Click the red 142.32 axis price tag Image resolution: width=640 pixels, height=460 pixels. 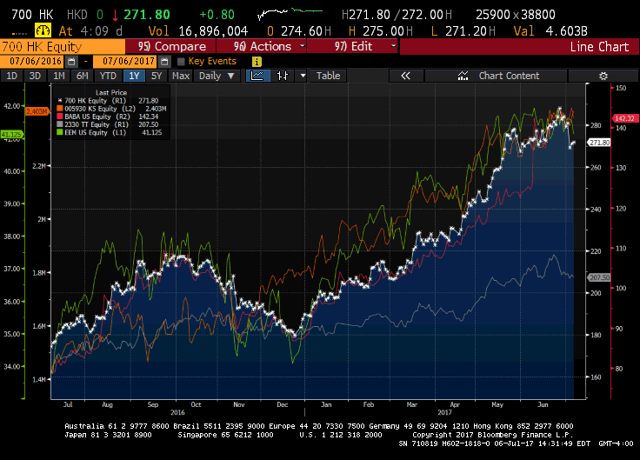[625, 118]
